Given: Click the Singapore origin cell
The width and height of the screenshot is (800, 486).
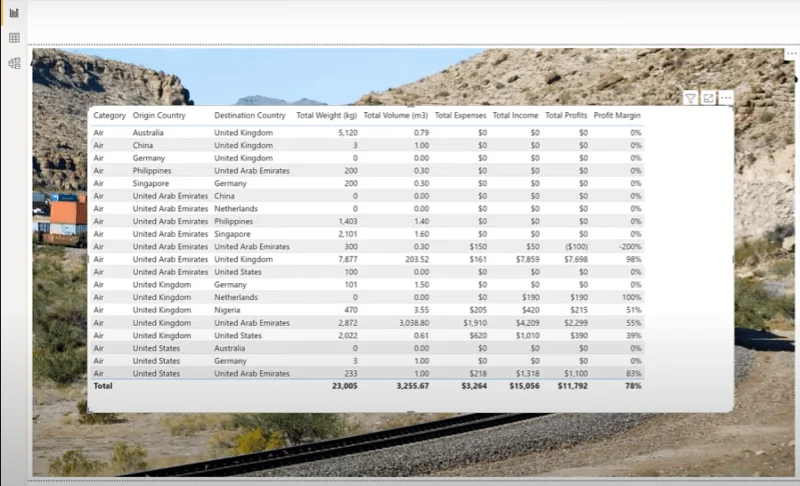Looking at the screenshot, I should coord(151,184).
